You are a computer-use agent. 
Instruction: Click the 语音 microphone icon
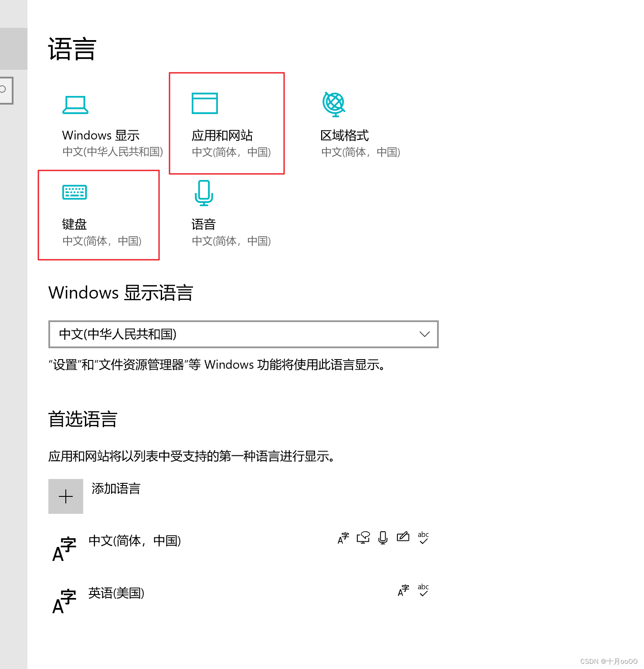click(x=204, y=193)
